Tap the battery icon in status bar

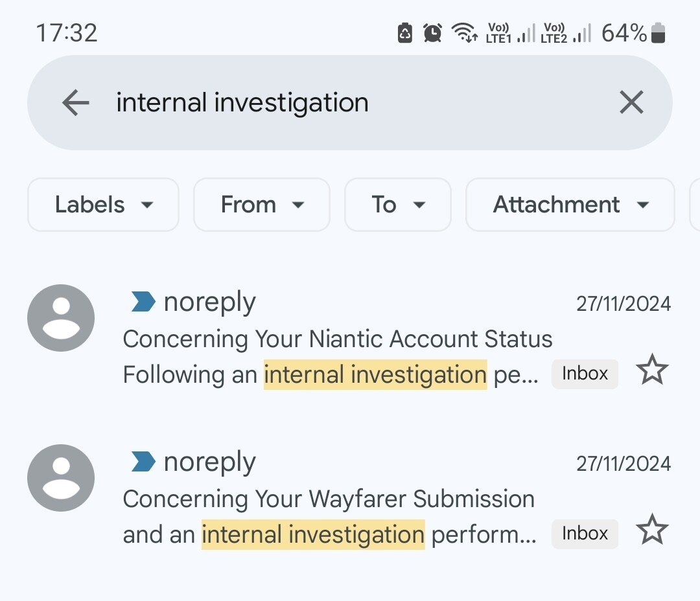pyautogui.click(x=658, y=32)
